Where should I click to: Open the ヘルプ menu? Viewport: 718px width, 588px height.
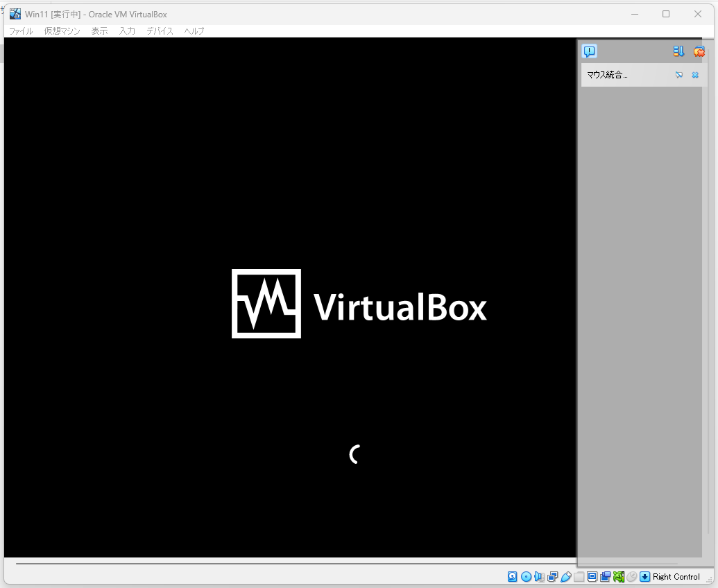click(x=194, y=31)
